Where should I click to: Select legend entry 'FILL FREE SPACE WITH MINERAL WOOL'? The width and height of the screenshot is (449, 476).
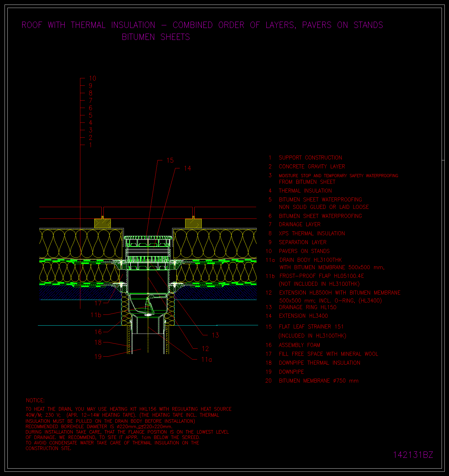point(328,354)
